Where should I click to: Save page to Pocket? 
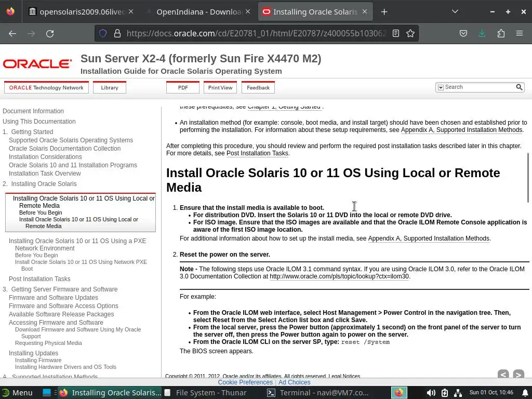[463, 33]
